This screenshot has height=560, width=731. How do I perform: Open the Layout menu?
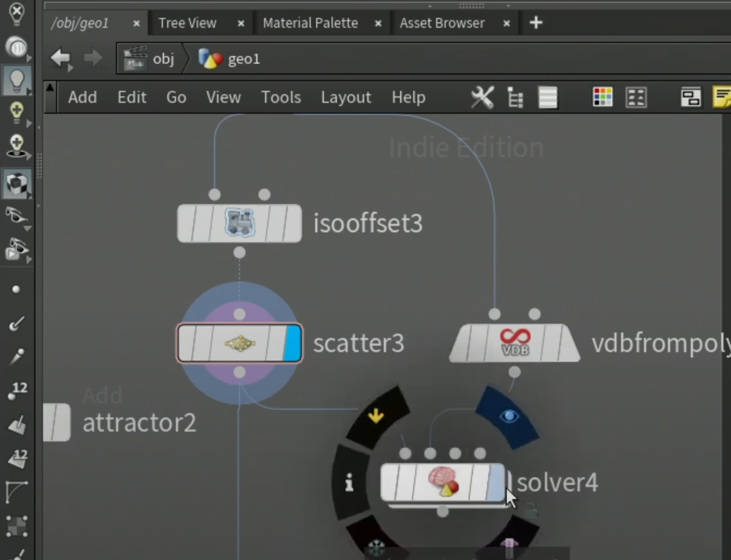[346, 98]
